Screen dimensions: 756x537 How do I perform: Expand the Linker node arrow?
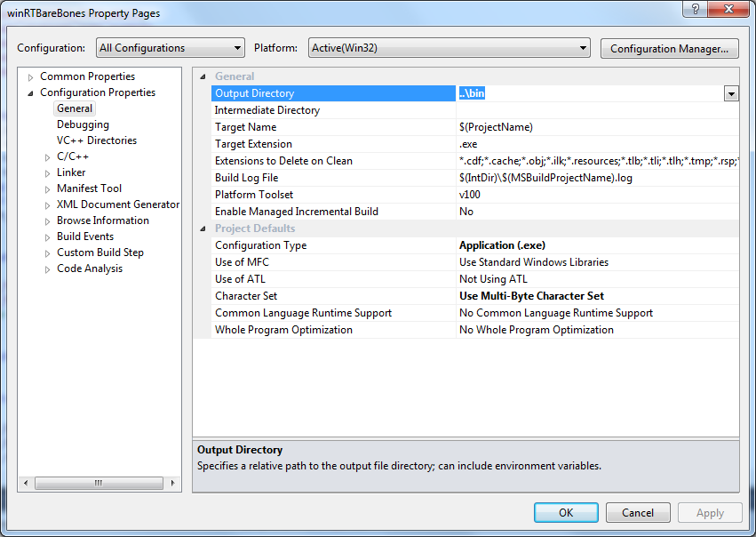48,173
